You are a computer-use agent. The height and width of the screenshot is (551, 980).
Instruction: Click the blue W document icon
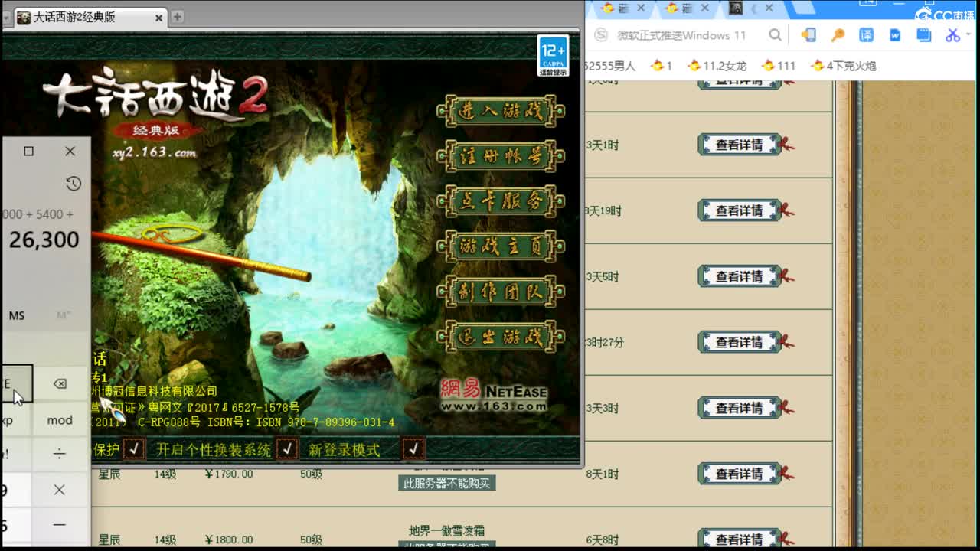(895, 35)
